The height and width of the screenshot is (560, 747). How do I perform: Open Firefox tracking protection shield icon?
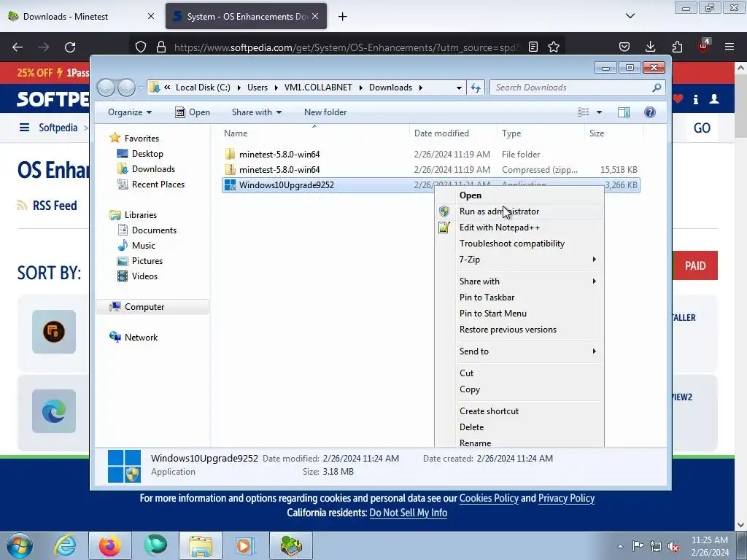coord(141,47)
